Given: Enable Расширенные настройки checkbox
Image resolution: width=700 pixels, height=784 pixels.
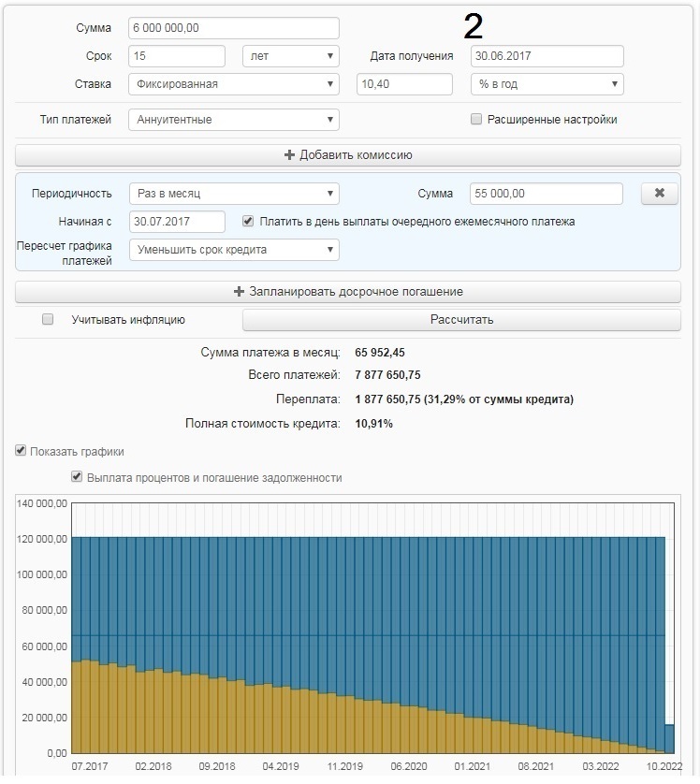Looking at the screenshot, I should (x=476, y=120).
